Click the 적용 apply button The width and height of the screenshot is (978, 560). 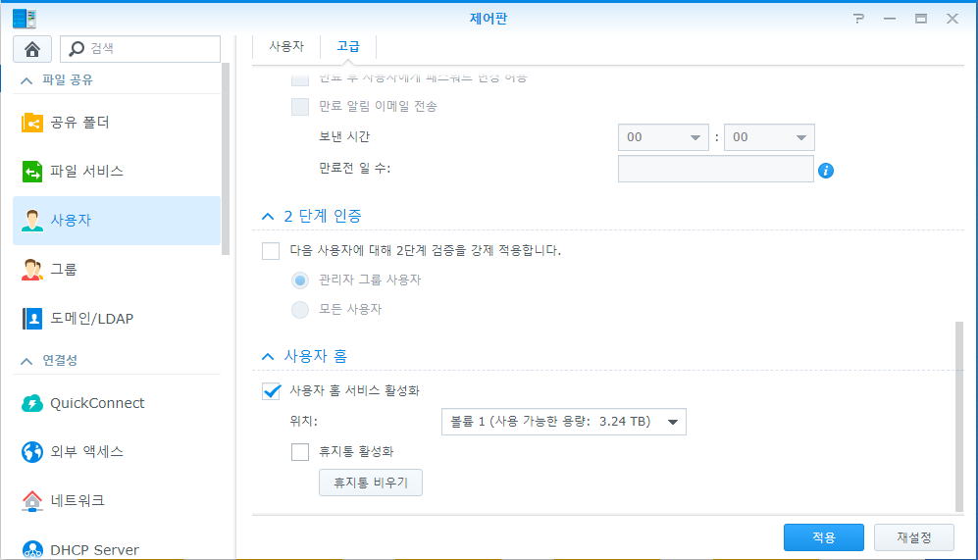[x=824, y=537]
